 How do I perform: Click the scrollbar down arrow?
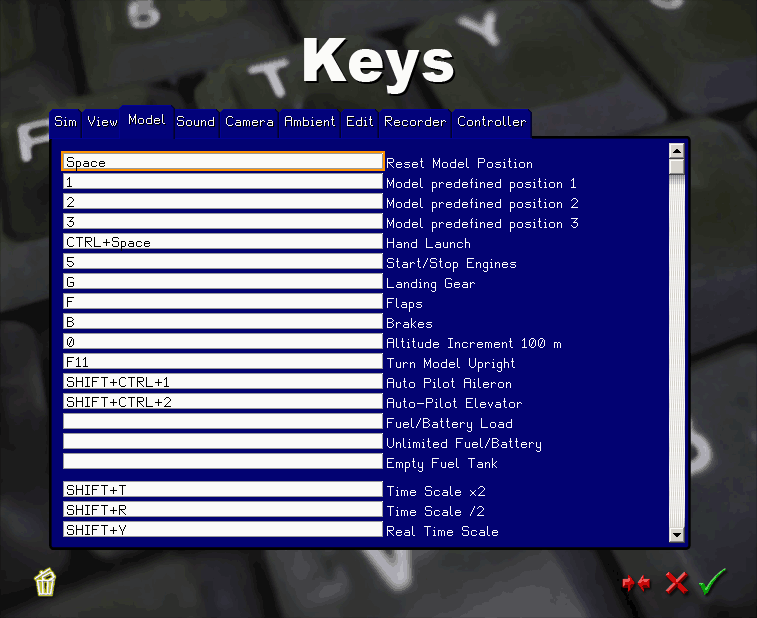[677, 534]
